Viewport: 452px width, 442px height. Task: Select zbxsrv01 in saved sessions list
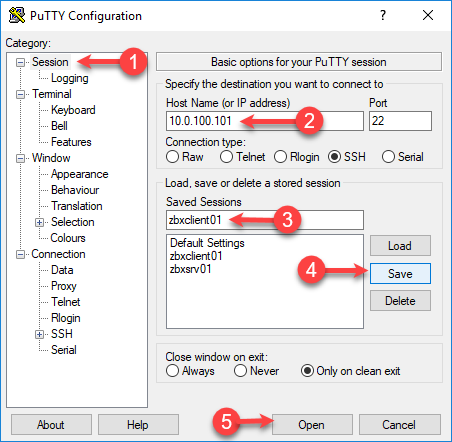tap(191, 269)
